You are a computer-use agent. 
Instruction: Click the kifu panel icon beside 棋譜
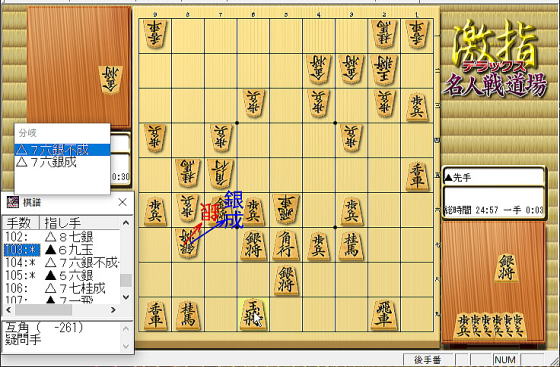(x=13, y=202)
